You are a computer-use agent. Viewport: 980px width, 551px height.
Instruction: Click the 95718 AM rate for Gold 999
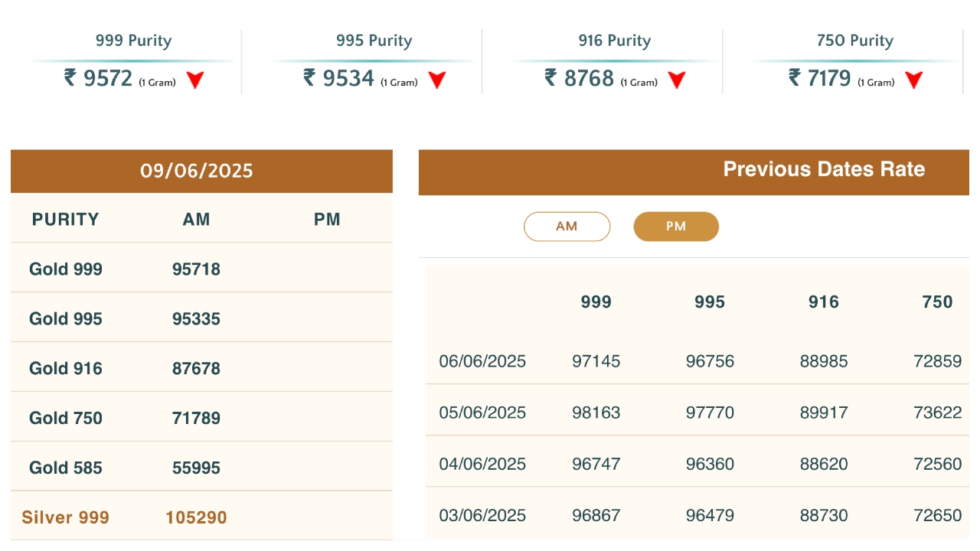click(x=196, y=269)
